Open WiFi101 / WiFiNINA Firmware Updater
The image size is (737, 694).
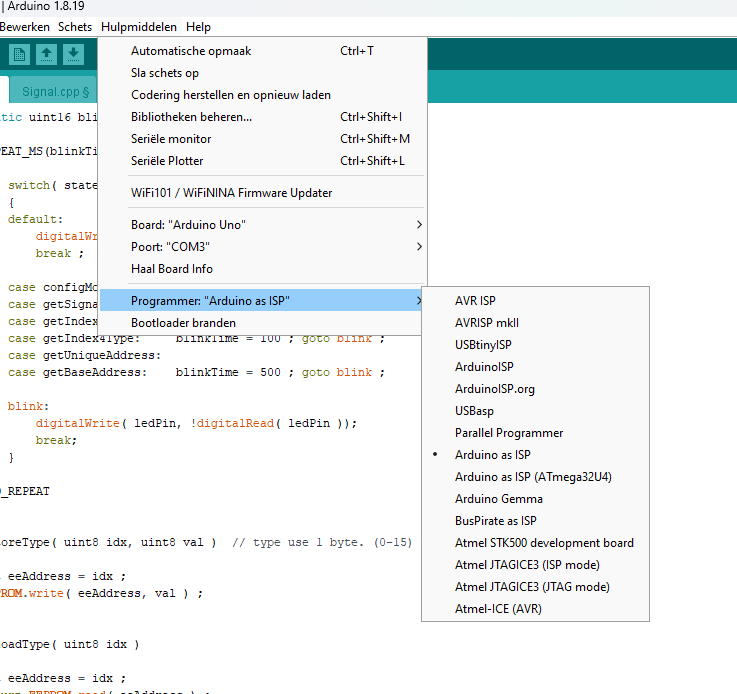231,193
